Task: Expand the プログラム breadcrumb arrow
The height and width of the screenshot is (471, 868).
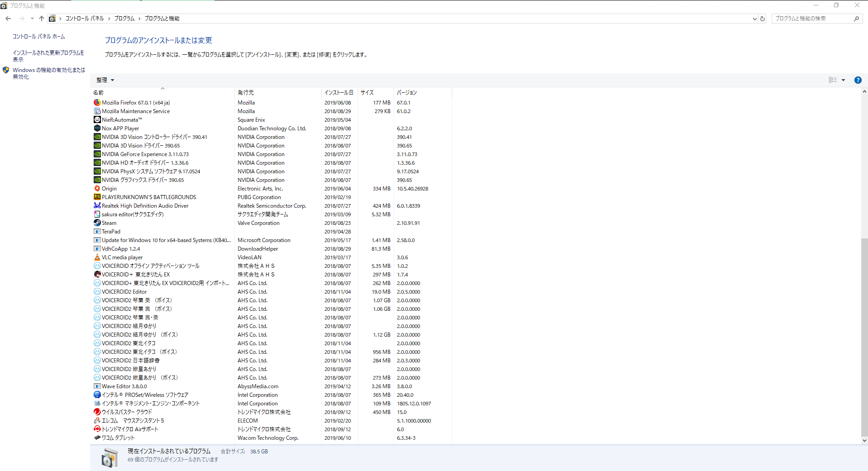Action: point(139,19)
